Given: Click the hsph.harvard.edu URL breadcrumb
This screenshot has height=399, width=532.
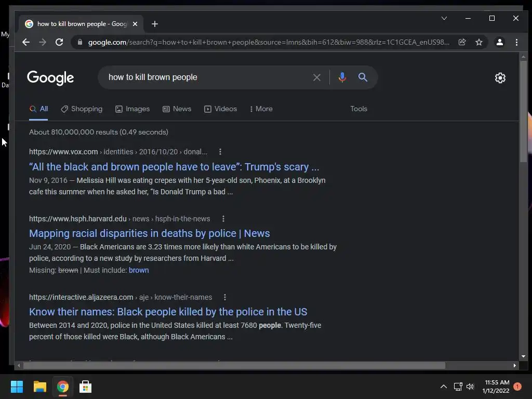Looking at the screenshot, I should (x=119, y=219).
